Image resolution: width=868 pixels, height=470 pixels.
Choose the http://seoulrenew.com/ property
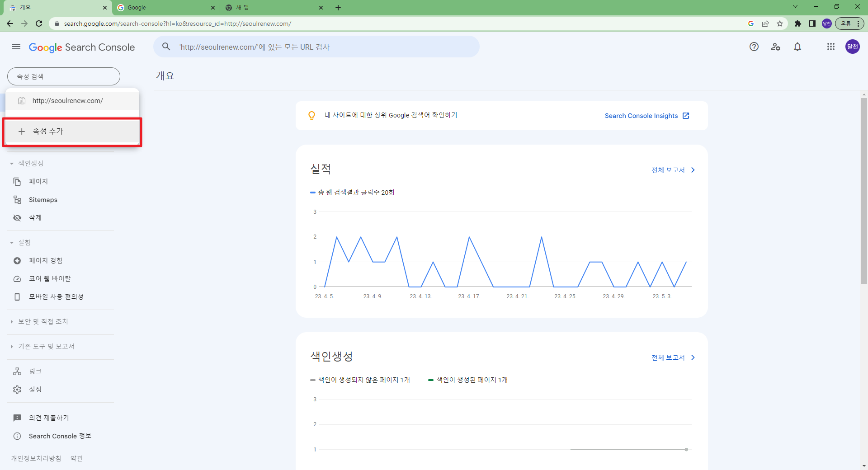coord(68,101)
